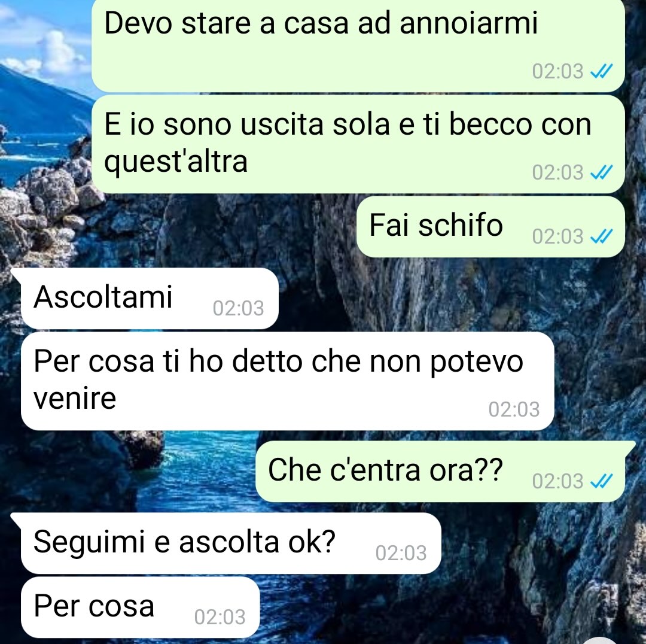Screen dimensions: 646x644
Task: Tap the 02:03 timestamp on 'Ascoltami'
Action: pos(238,308)
